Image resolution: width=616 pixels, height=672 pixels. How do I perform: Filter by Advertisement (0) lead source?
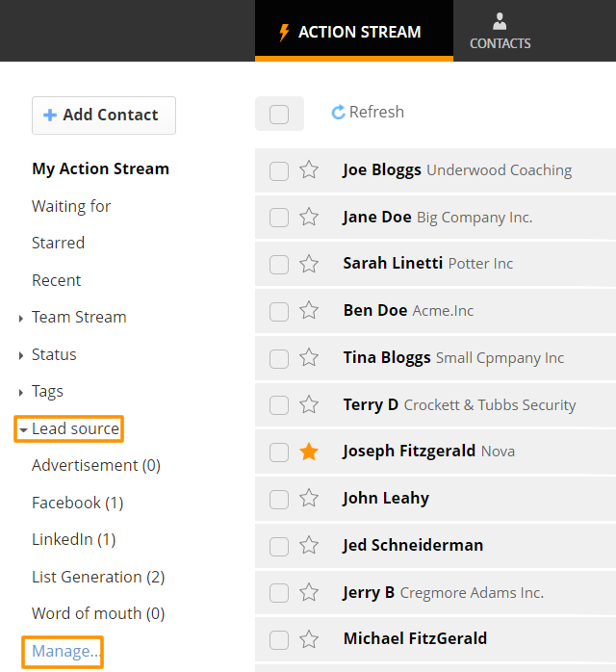click(x=96, y=465)
